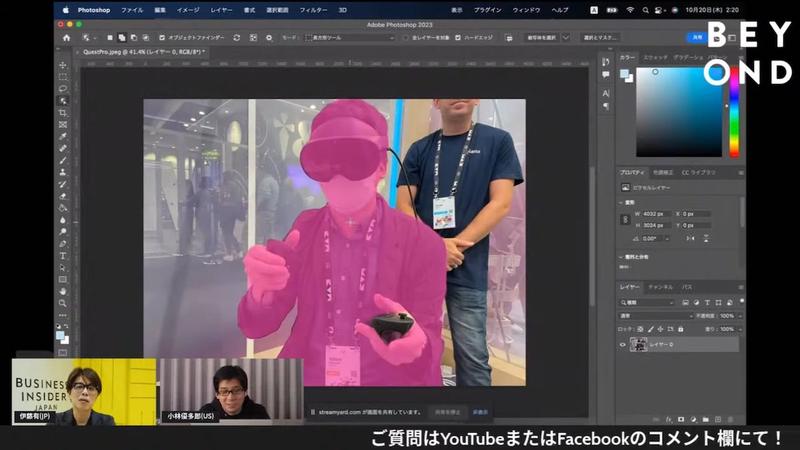Viewport: 800px width, 450px height.
Task: Collapse the 整列と分布 section
Action: (621, 257)
